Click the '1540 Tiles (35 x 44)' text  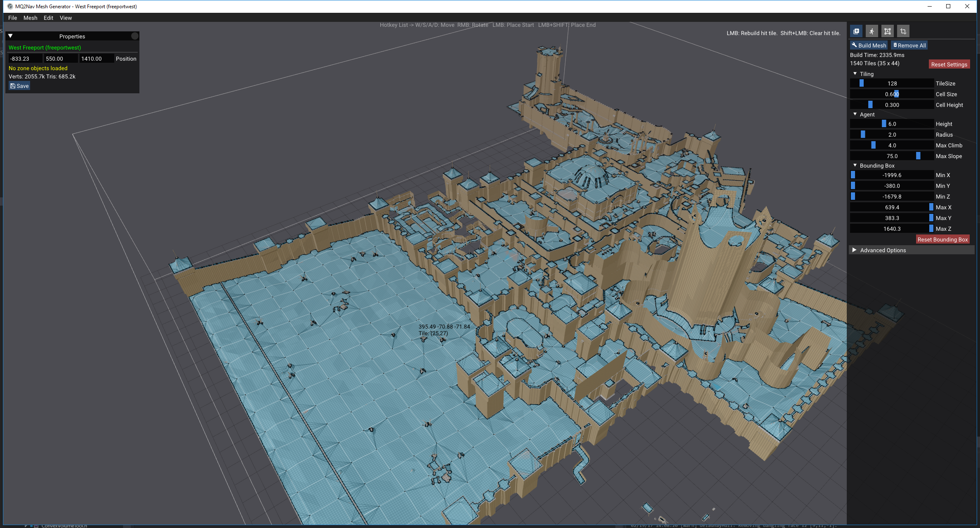[875, 63]
